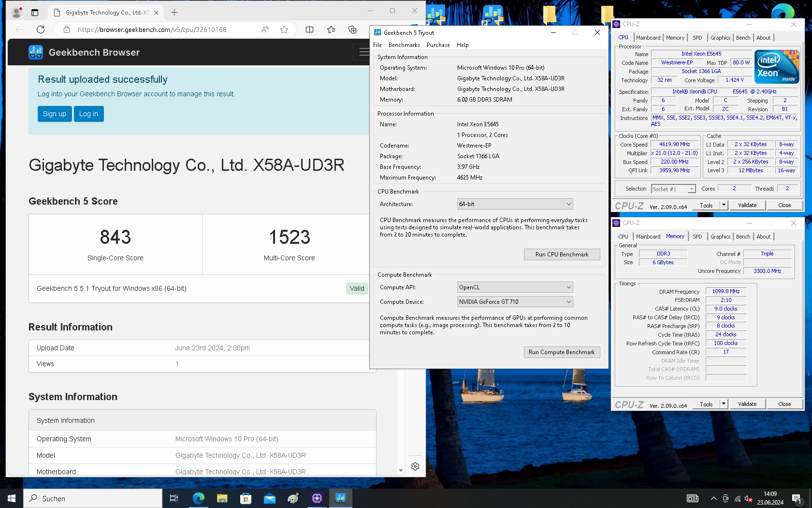Image resolution: width=812 pixels, height=508 pixels.
Task: Launch Microsoft Edge from taskbar
Action: (x=198, y=498)
